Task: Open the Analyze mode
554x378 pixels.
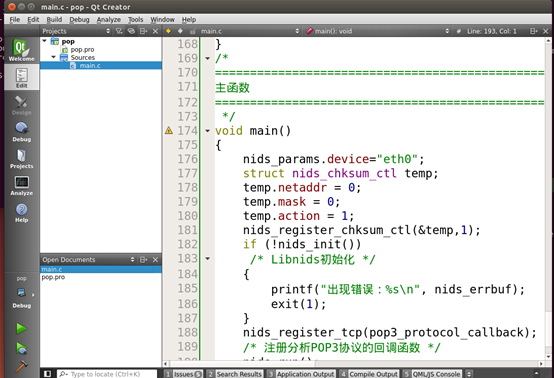Action: 22,186
